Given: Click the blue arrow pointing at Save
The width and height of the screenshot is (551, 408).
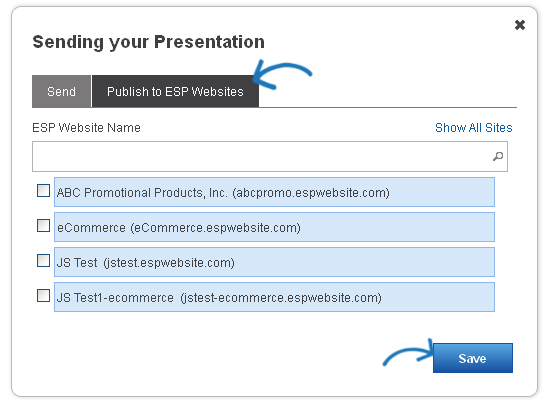Looking at the screenshot, I should (x=408, y=353).
